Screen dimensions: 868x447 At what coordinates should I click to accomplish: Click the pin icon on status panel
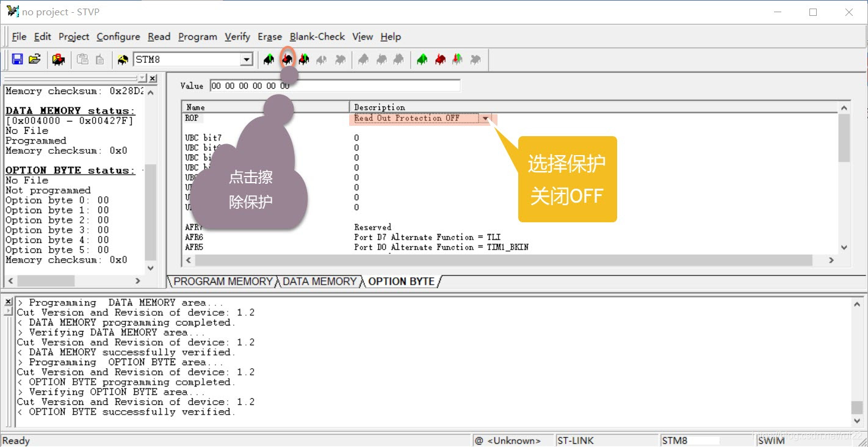pyautogui.click(x=142, y=79)
